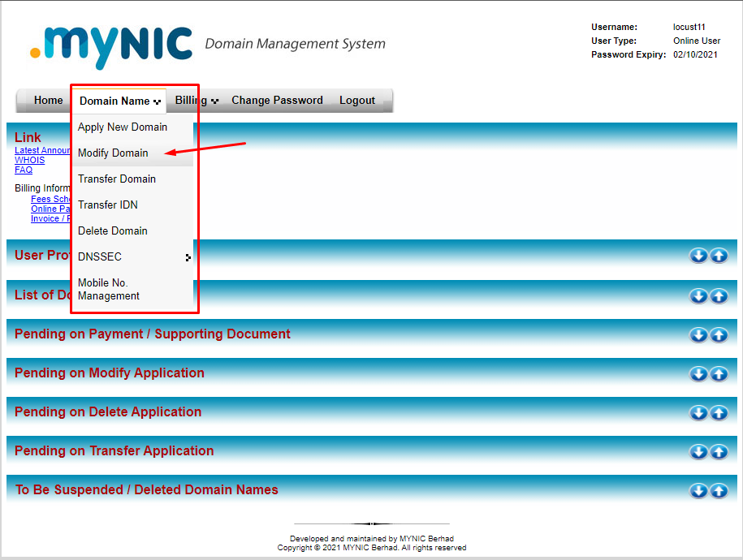Image resolution: width=743 pixels, height=560 pixels.
Task: Click the Online User type value
Action: point(697,41)
